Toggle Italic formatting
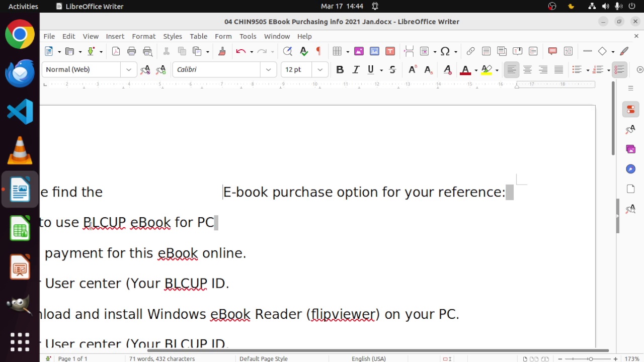 pos(356,70)
